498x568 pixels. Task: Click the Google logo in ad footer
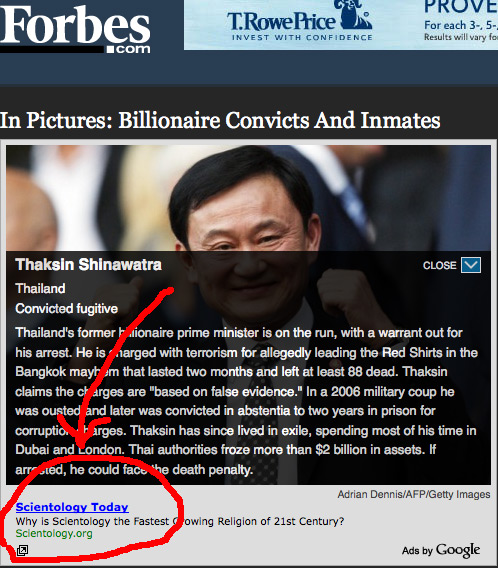[x=458, y=550]
